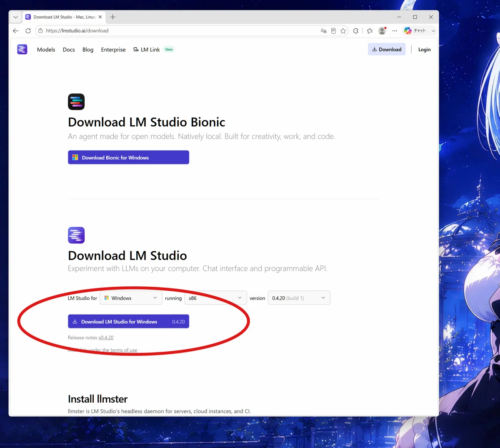Open the browser profile avatar

pos(382,31)
